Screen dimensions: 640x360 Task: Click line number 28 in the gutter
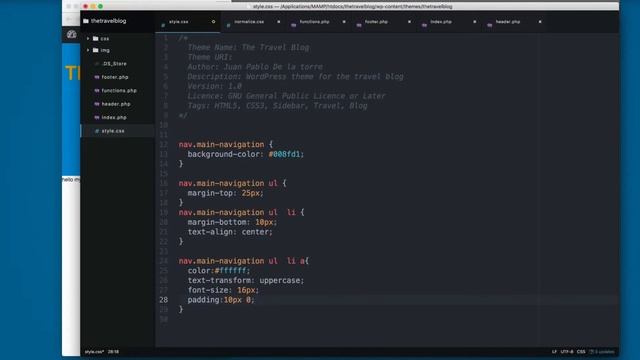pyautogui.click(x=163, y=300)
